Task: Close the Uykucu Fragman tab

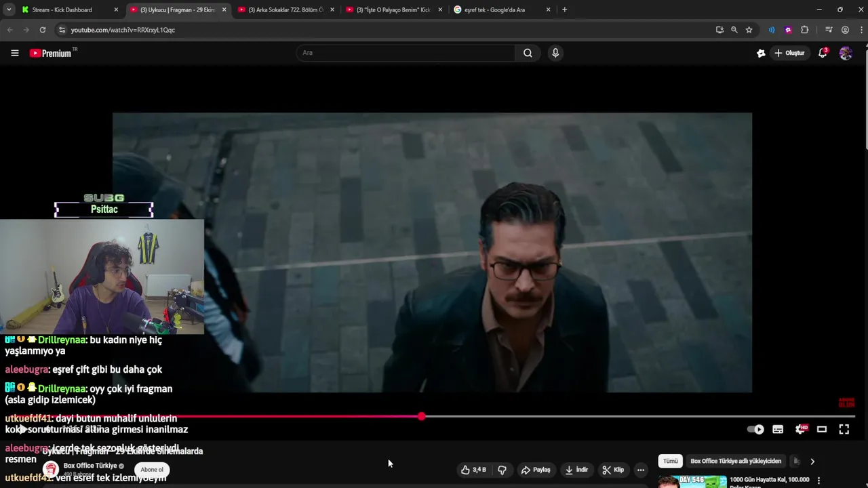Action: click(x=224, y=9)
